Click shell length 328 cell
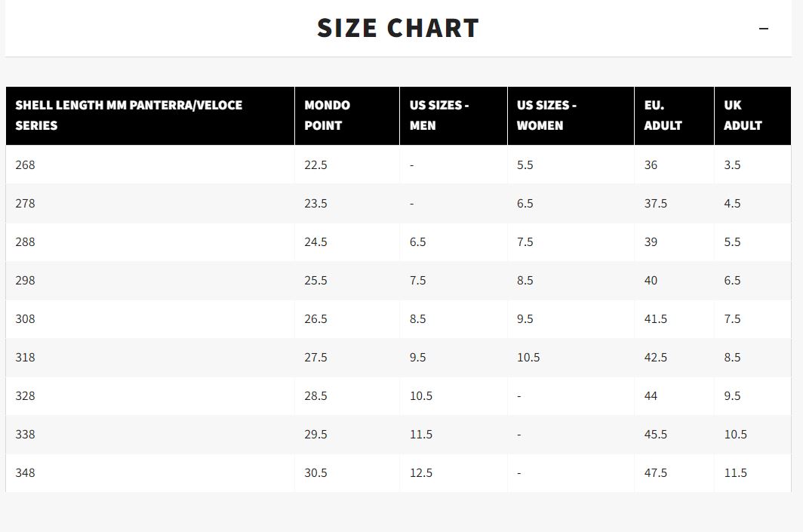This screenshot has height=532, width=803. pos(150,396)
